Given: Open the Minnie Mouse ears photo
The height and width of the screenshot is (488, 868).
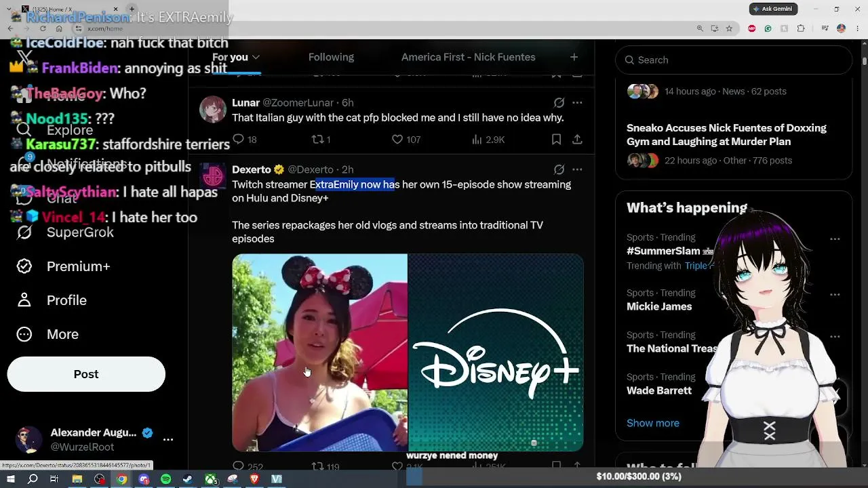Looking at the screenshot, I should (x=320, y=352).
